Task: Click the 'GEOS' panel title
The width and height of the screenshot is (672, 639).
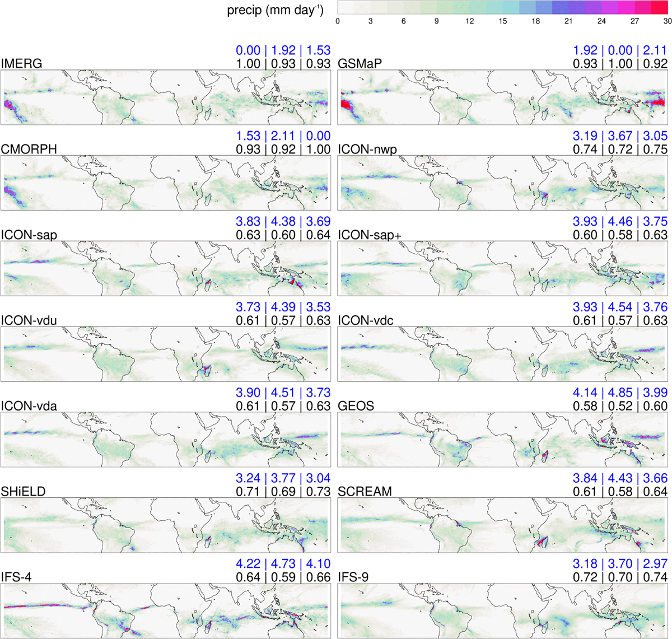Action: coord(356,407)
